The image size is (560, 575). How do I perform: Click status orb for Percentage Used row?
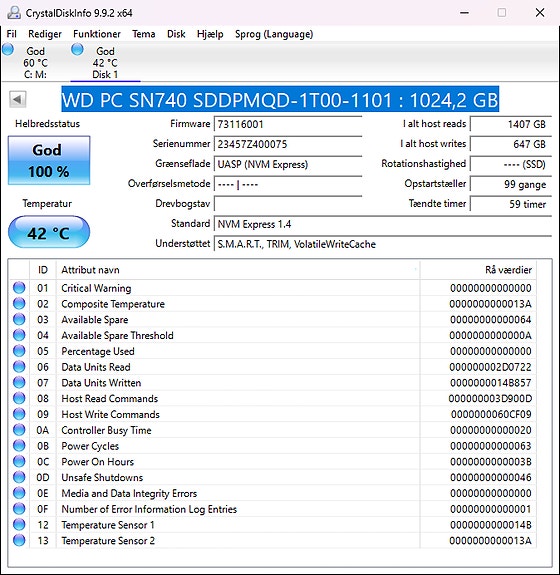click(19, 351)
